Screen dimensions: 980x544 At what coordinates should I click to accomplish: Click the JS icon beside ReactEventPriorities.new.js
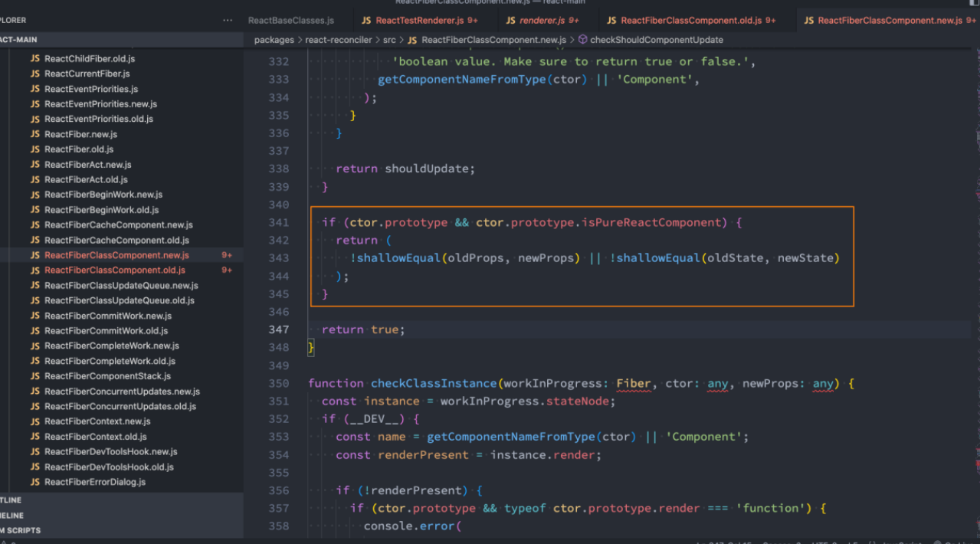tap(35, 104)
